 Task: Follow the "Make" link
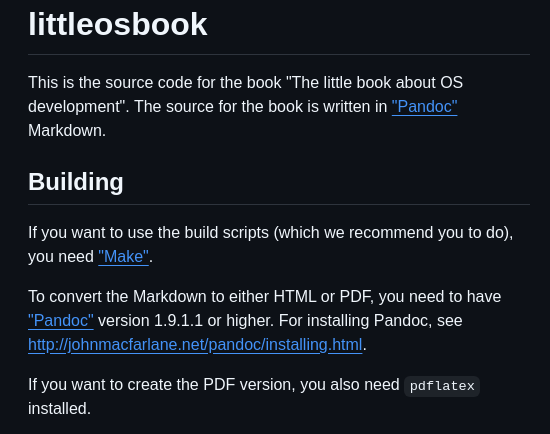point(123,257)
